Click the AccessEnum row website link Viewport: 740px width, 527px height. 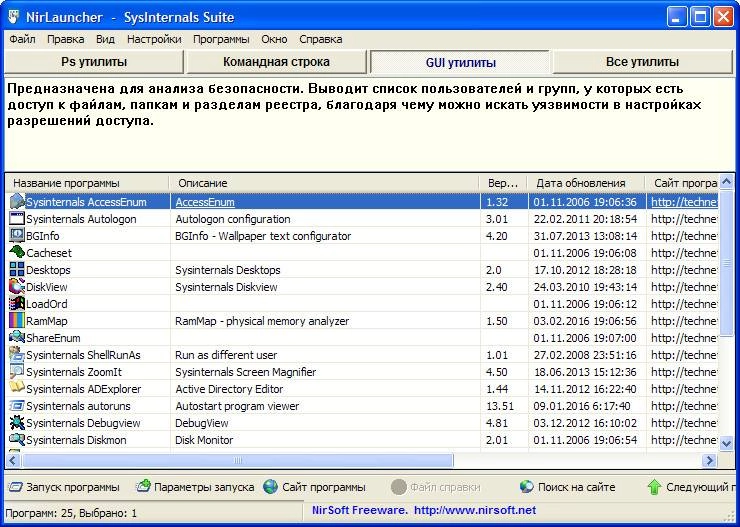[x=685, y=202]
